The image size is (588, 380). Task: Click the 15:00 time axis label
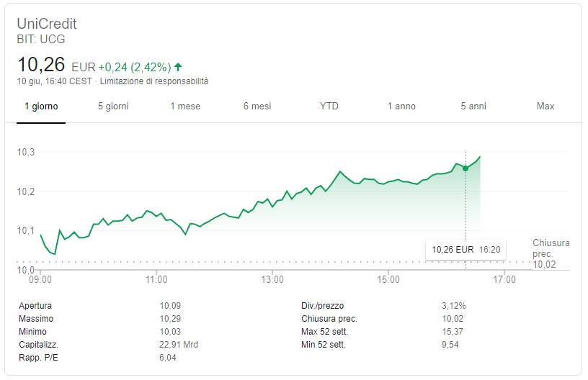tap(388, 280)
